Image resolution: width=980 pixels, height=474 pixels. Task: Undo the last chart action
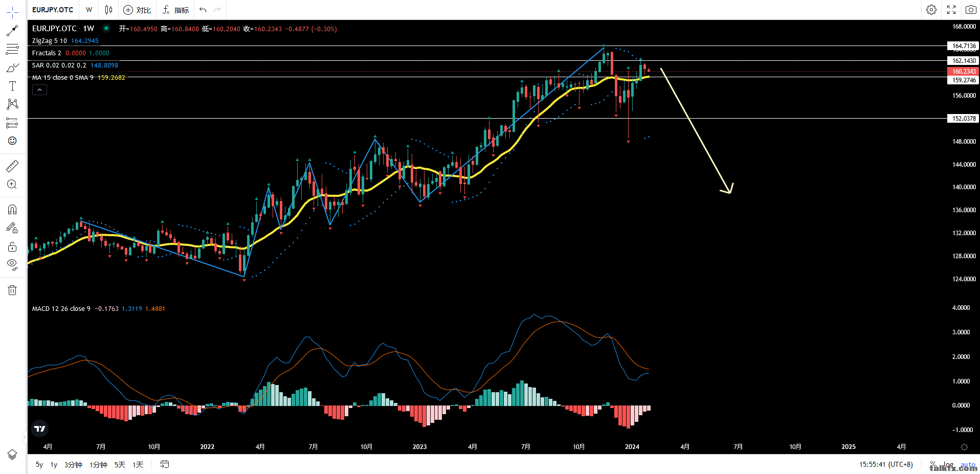tap(203, 10)
